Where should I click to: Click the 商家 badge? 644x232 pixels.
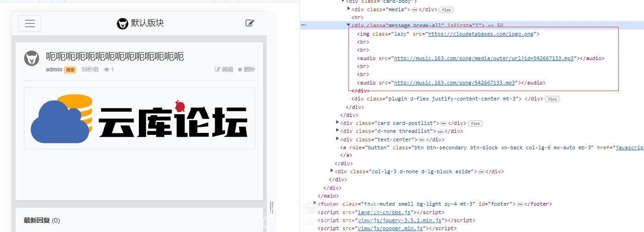(70, 70)
